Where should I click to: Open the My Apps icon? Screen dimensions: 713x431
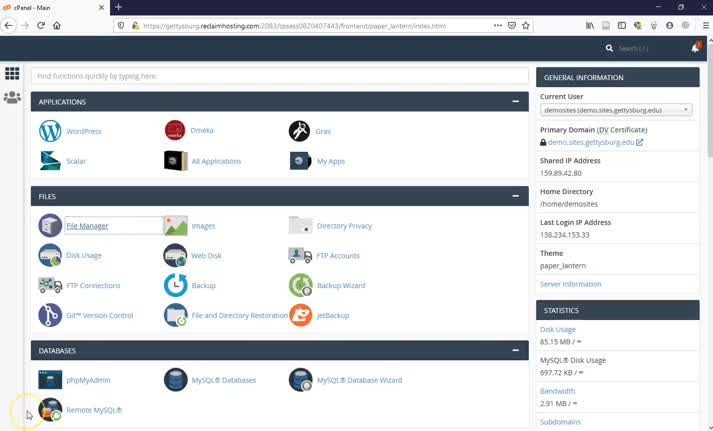[x=301, y=161]
